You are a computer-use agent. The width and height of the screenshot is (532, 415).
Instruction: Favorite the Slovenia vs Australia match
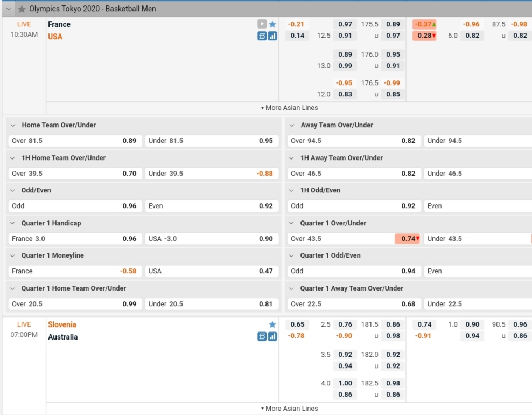pyautogui.click(x=272, y=324)
